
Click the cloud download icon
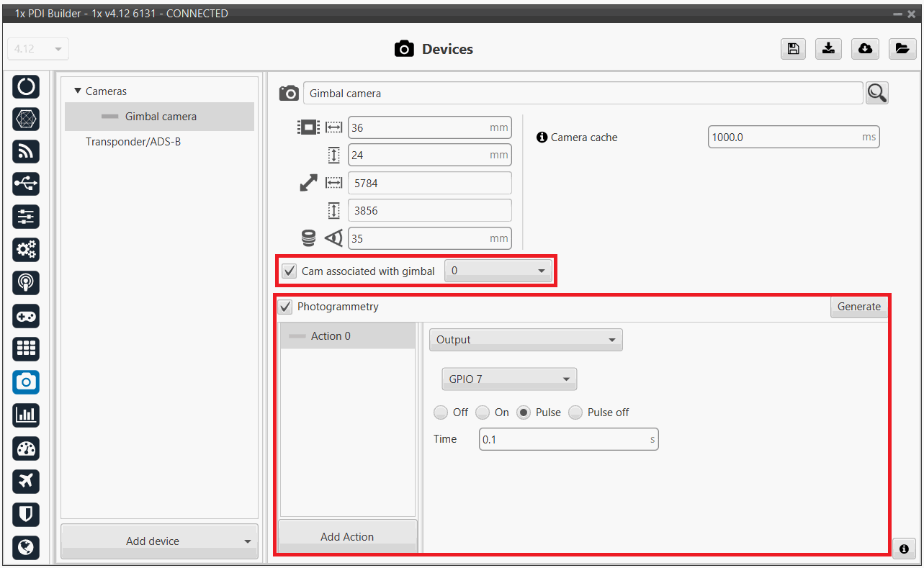[865, 48]
